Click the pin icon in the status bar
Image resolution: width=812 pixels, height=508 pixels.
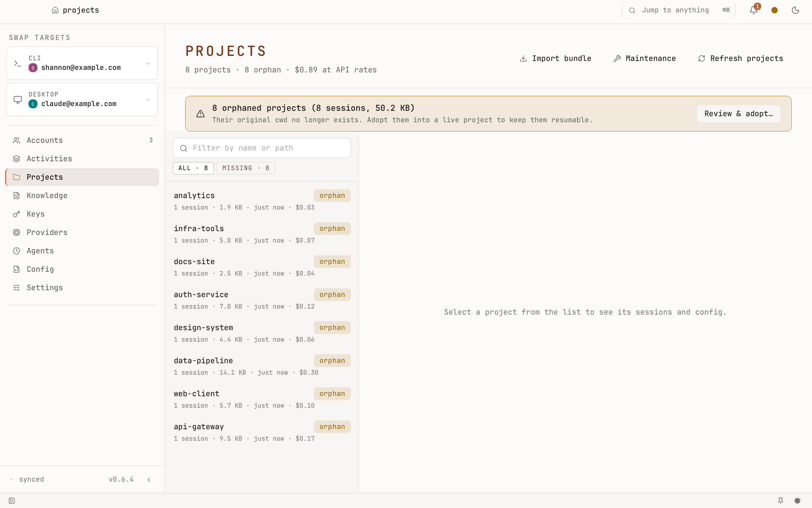click(781, 501)
